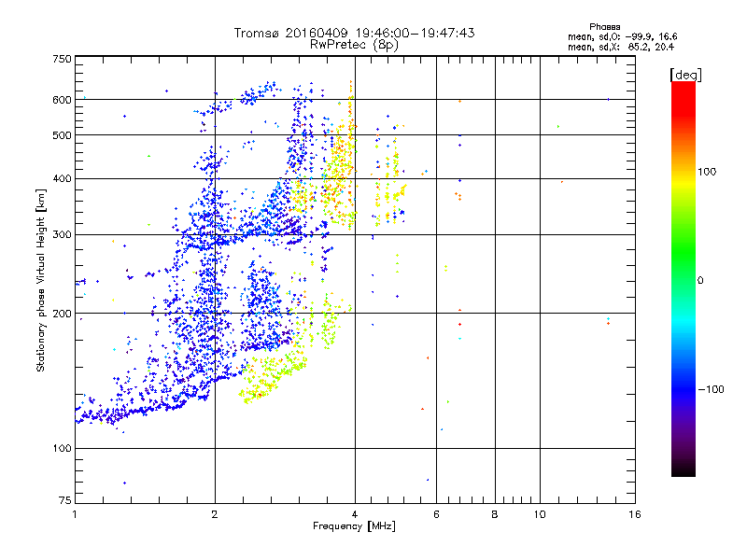
Task: Click the colorbar '-100' tick label
Action: click(711, 389)
